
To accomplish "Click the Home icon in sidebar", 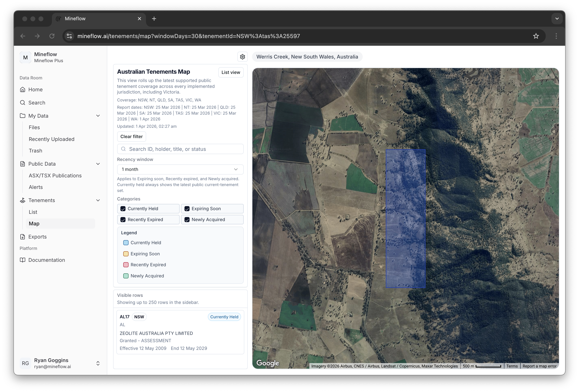I will [x=23, y=90].
